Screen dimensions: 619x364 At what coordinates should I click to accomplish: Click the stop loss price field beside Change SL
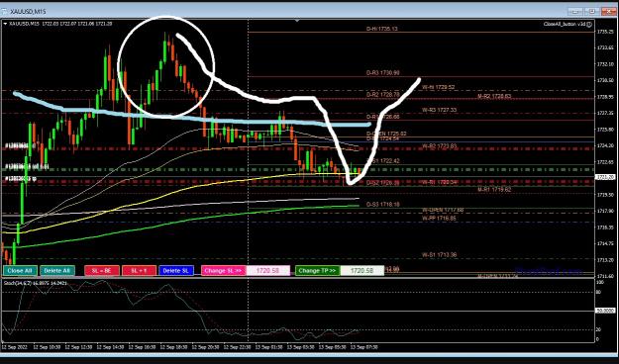point(267,271)
